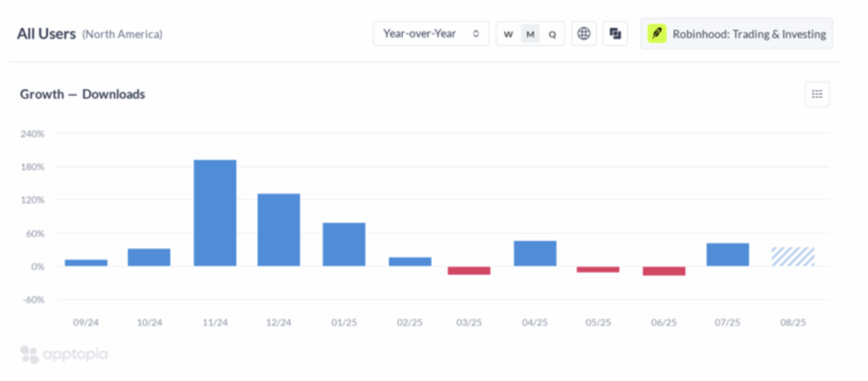The image size is (868, 381).
Task: Switch to weekly (W) granularity
Action: [509, 34]
